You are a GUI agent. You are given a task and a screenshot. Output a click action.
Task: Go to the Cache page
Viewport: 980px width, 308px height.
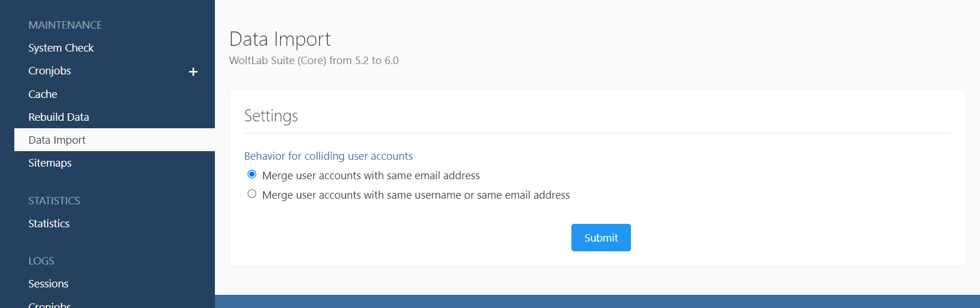[43, 94]
